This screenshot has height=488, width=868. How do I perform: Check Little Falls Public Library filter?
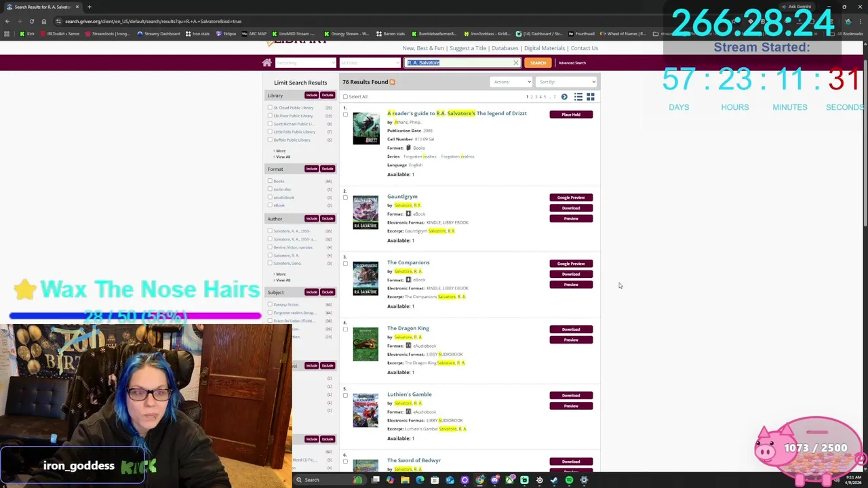click(x=270, y=131)
